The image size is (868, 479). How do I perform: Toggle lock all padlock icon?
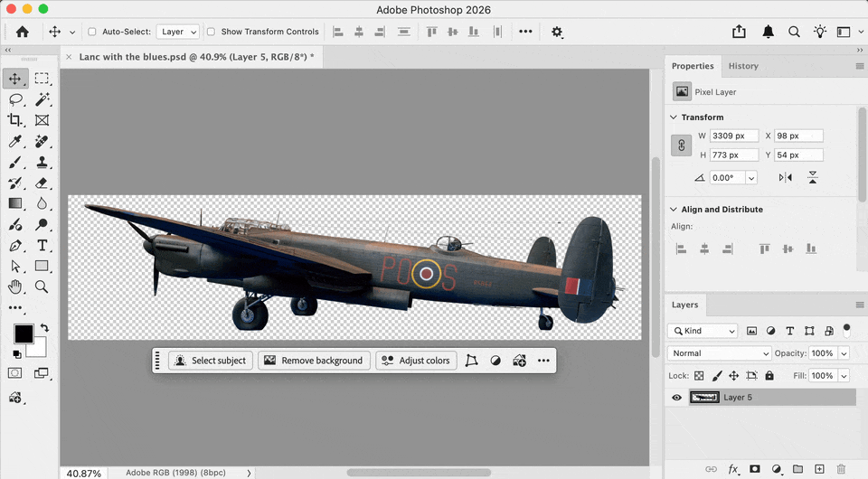pyautogui.click(x=769, y=376)
